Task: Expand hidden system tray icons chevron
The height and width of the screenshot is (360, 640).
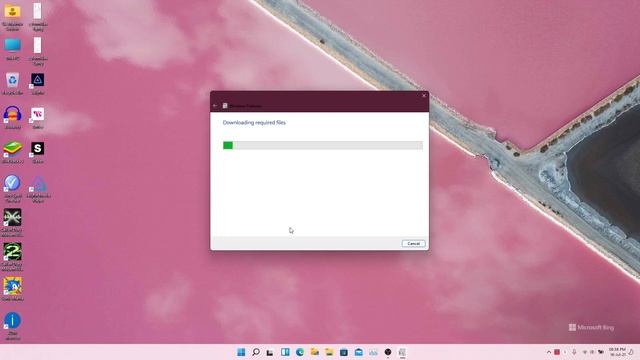Action: (549, 352)
